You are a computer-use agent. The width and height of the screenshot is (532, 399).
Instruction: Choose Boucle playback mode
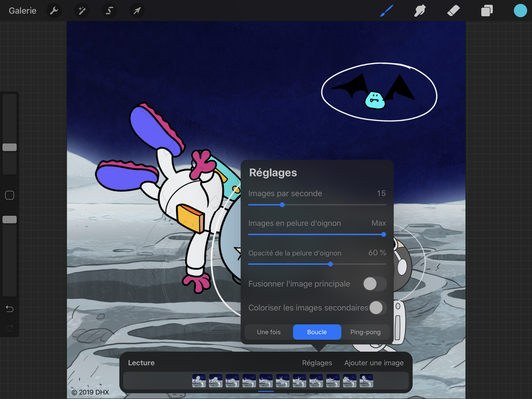pyautogui.click(x=317, y=332)
